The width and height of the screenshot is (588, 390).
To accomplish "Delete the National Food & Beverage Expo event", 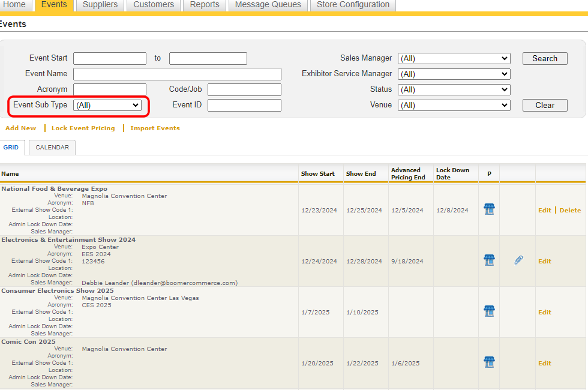I will pos(570,211).
